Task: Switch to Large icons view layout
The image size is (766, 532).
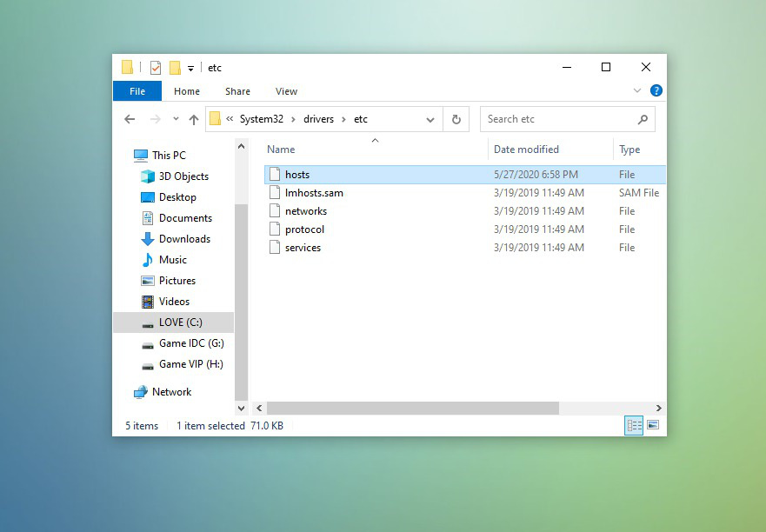Action: 653,425
